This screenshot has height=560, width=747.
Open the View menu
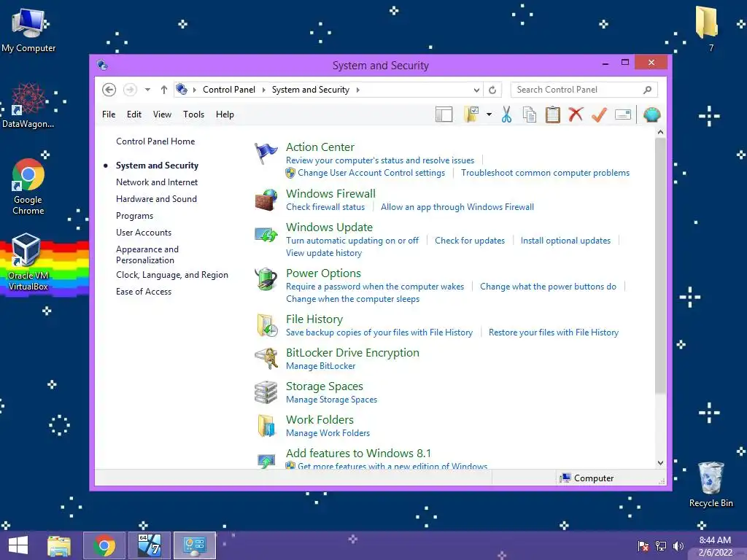(x=162, y=114)
